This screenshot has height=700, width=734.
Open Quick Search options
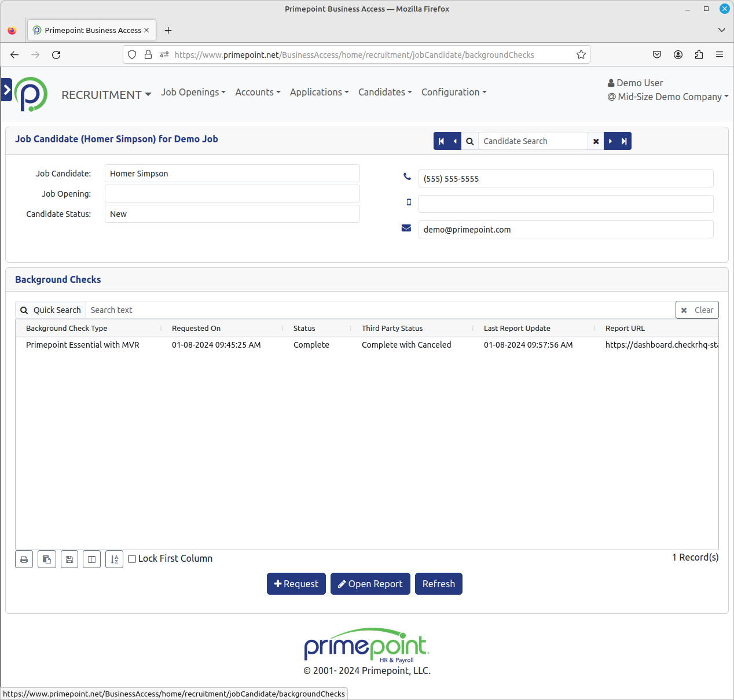tap(51, 310)
